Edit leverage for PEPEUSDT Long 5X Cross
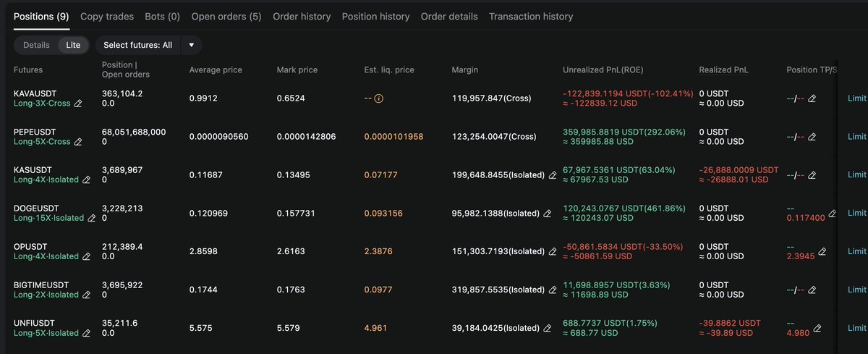The width and height of the screenshot is (868, 354). click(x=78, y=142)
